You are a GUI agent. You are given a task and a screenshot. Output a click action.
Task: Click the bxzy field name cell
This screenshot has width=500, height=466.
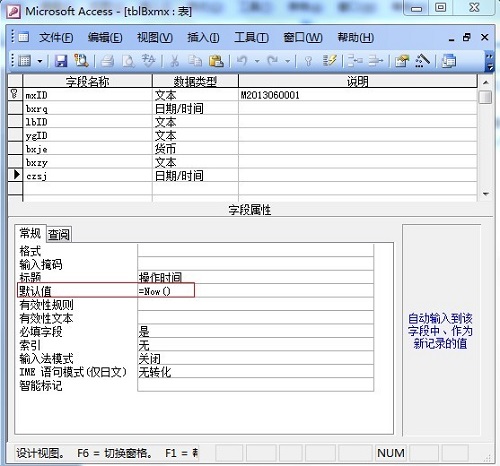[87, 162]
